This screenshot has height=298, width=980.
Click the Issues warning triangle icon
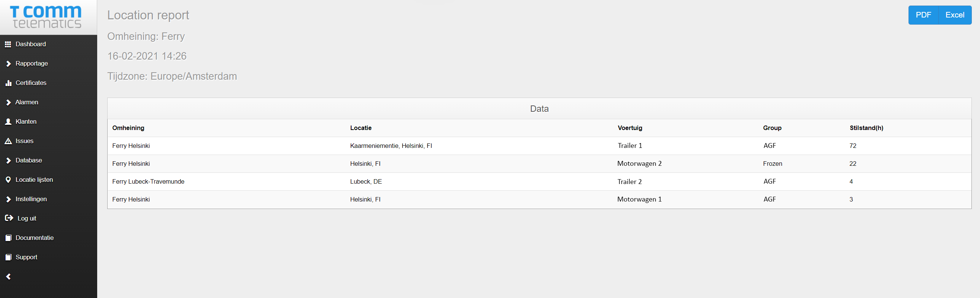click(x=8, y=141)
